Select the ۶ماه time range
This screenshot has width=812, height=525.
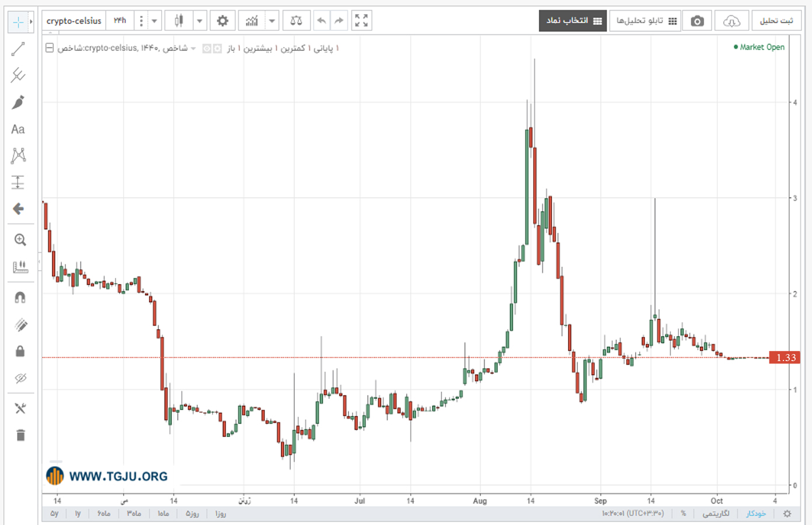[103, 514]
